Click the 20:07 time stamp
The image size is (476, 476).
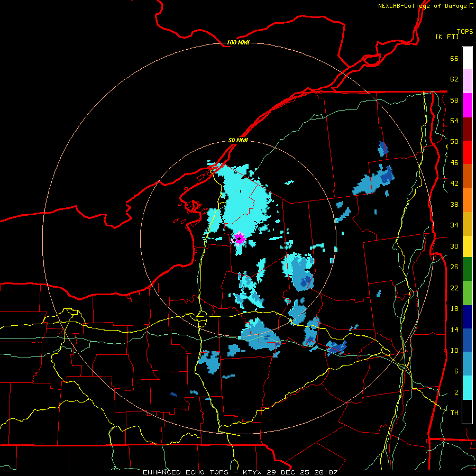(x=325, y=472)
